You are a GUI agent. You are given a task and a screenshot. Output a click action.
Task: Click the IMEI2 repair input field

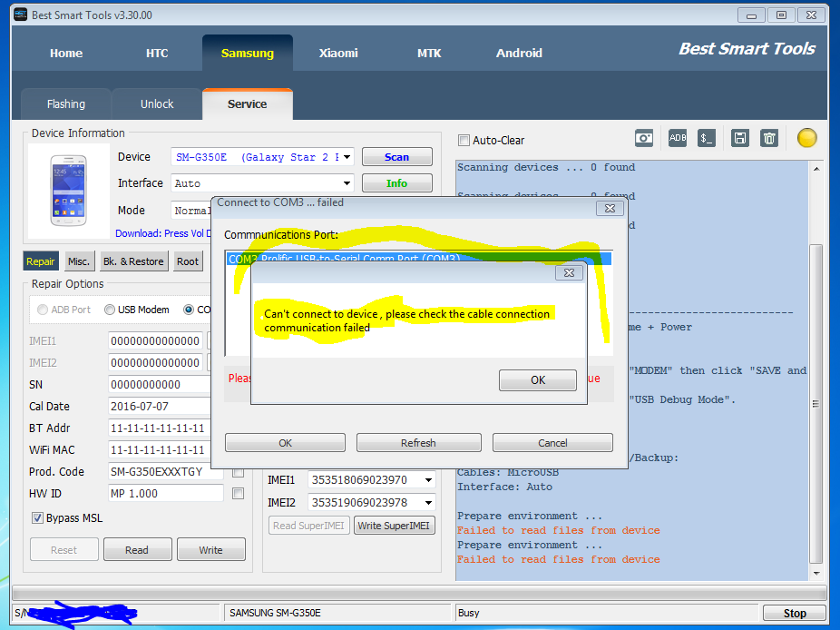(155, 363)
